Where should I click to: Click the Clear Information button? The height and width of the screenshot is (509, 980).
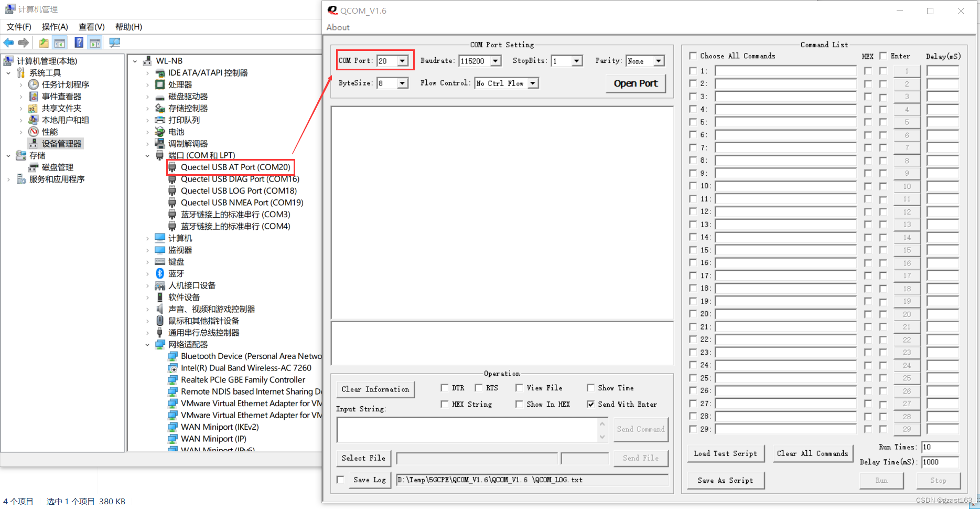375,389
